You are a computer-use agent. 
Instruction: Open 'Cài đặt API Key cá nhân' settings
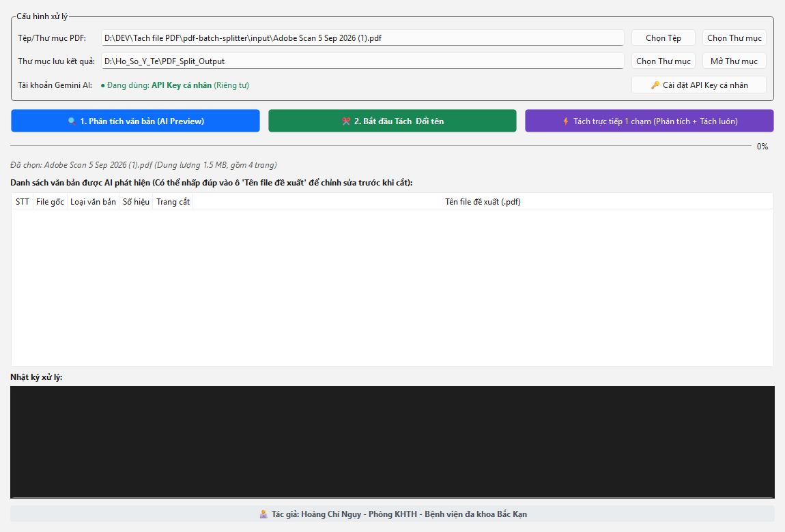699,85
